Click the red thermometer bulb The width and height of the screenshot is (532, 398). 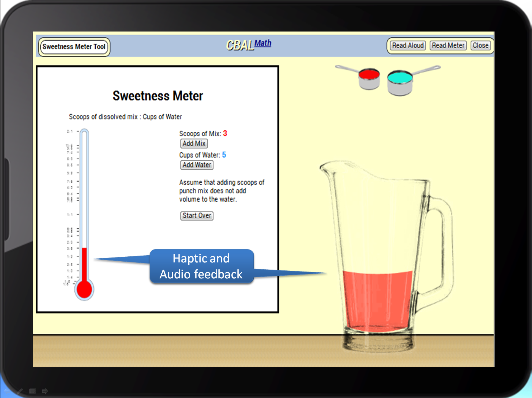[84, 290]
